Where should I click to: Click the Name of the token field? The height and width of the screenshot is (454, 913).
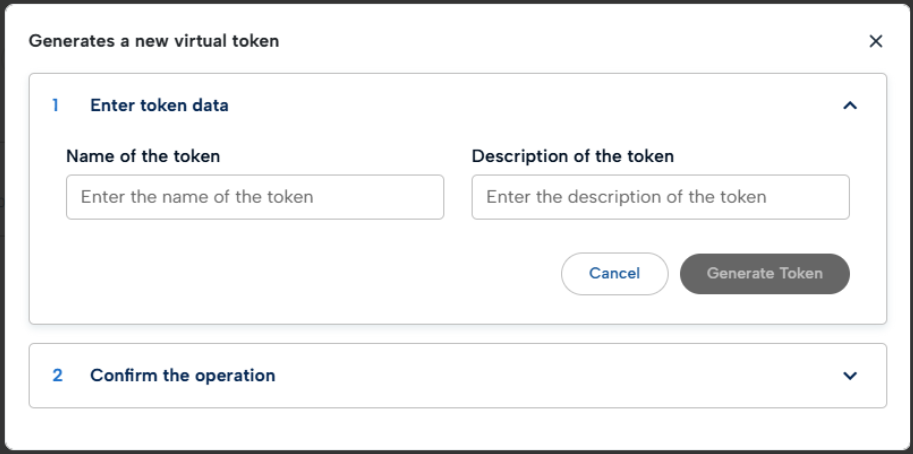click(255, 197)
